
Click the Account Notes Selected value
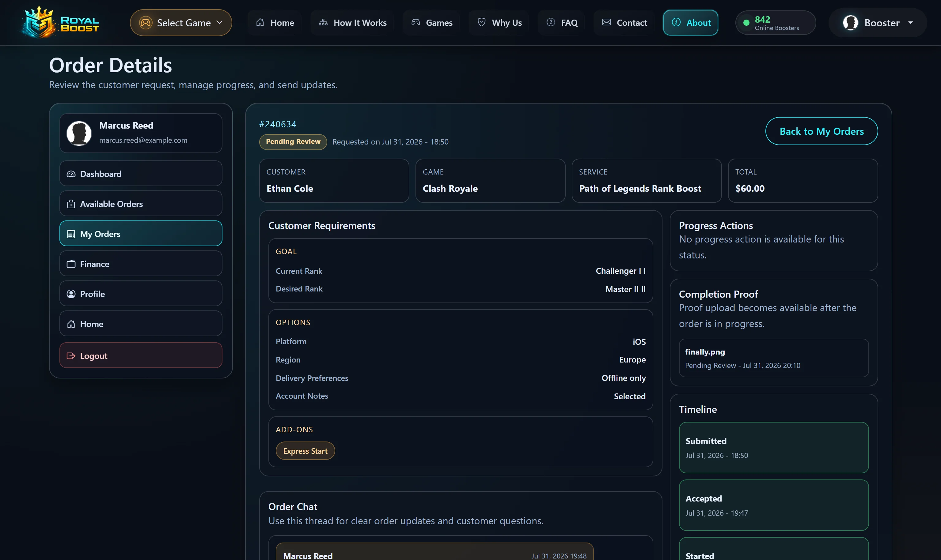(629, 396)
